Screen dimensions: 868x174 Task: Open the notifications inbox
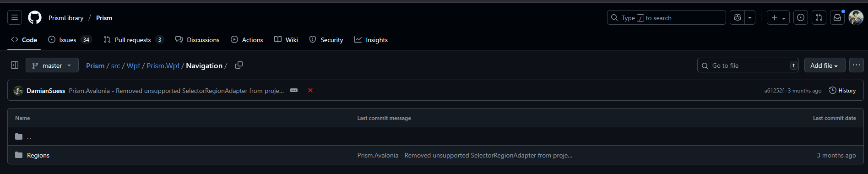coord(837,18)
